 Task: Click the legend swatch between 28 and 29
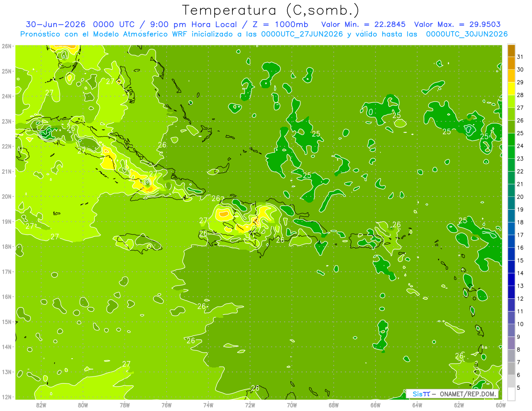click(511, 89)
